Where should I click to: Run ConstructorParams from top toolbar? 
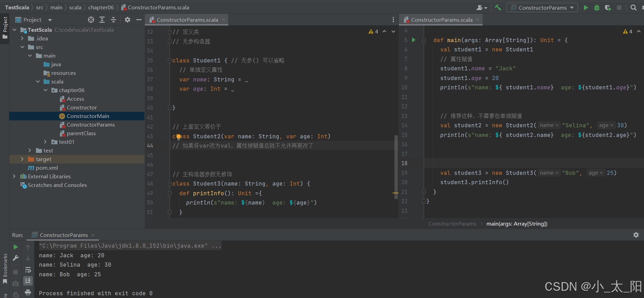pyautogui.click(x=586, y=8)
